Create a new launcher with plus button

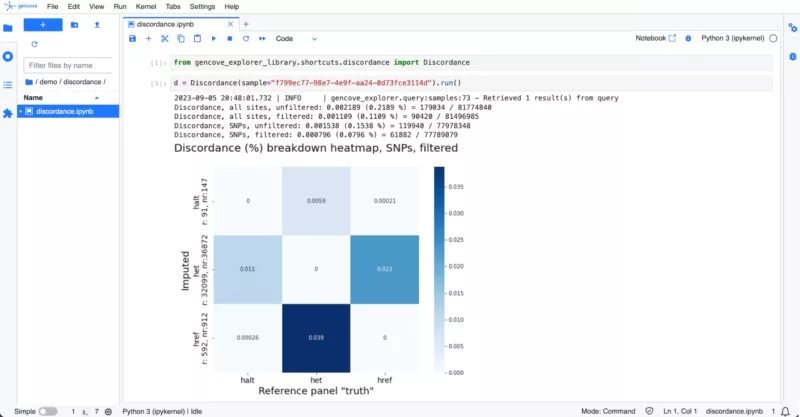tap(42, 24)
